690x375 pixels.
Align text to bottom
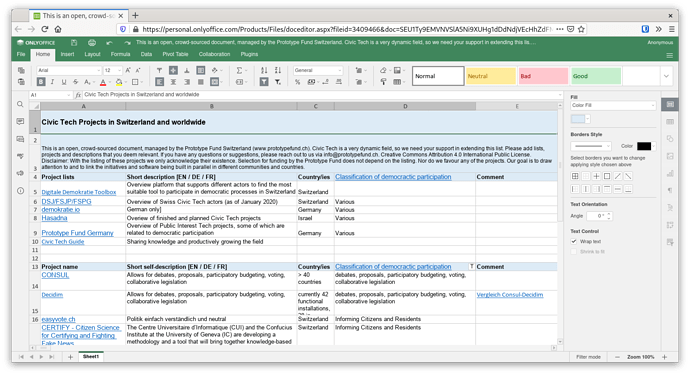[x=187, y=70]
